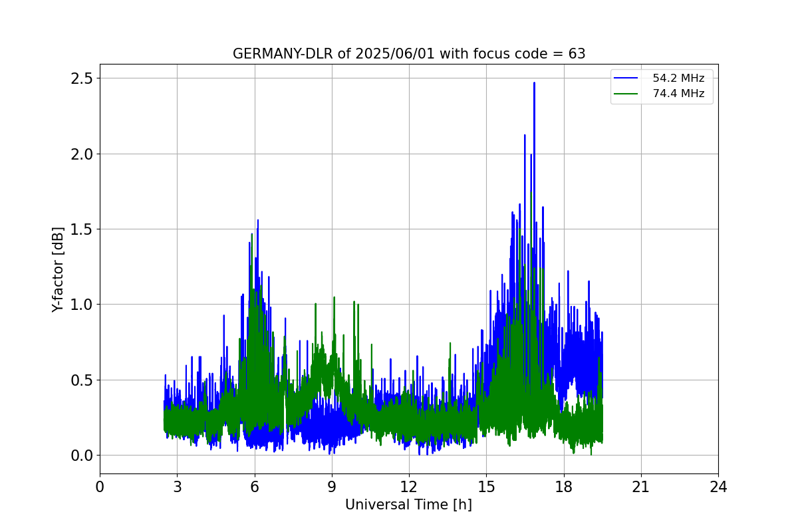798x532 pixels.
Task: Click the x-axis tick label '3'
Action: [x=177, y=487]
